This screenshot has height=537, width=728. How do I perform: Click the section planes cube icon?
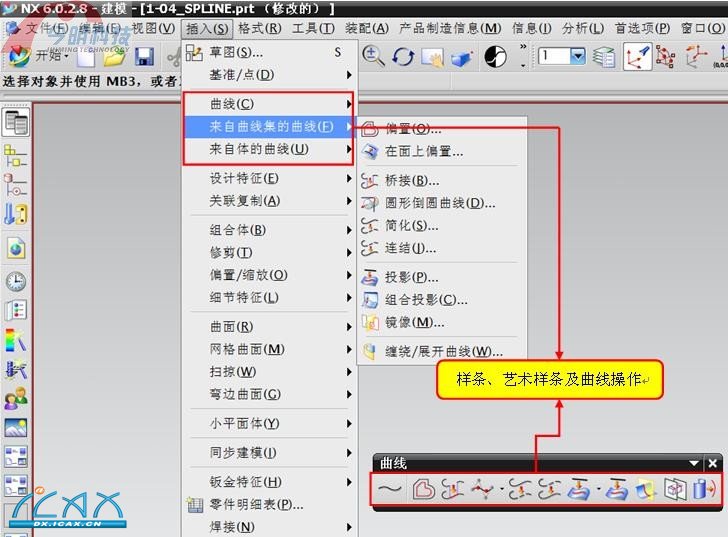(675, 489)
